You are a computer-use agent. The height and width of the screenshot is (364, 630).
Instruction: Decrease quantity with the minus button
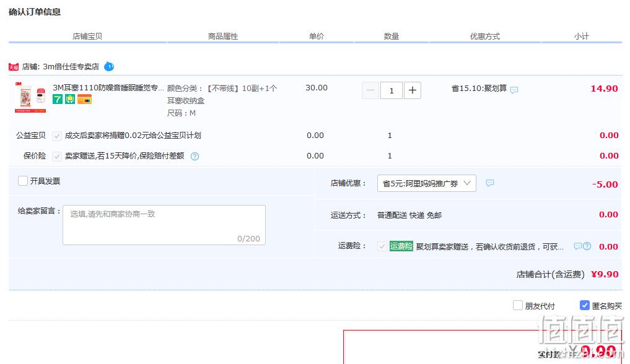(x=370, y=90)
